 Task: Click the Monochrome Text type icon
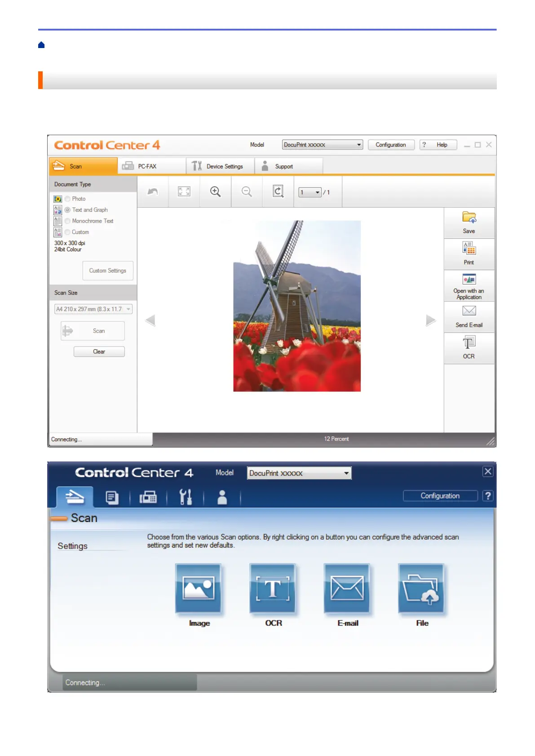pos(57,221)
